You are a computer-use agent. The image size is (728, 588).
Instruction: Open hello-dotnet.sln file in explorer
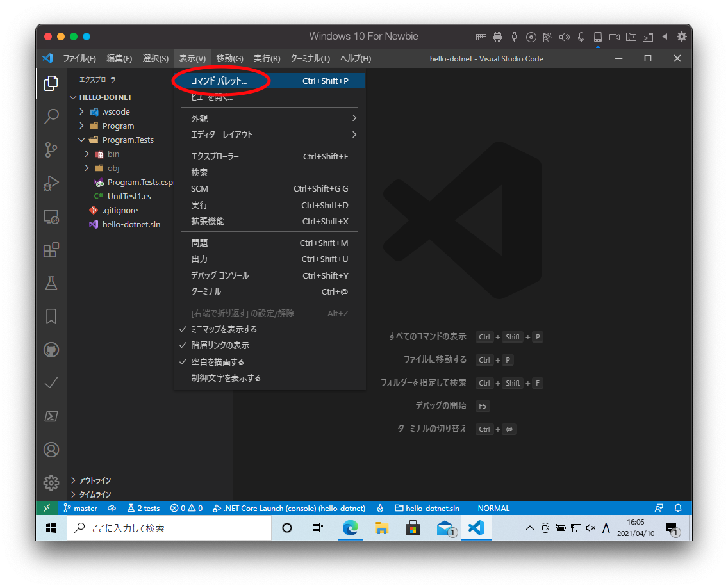pos(131,224)
